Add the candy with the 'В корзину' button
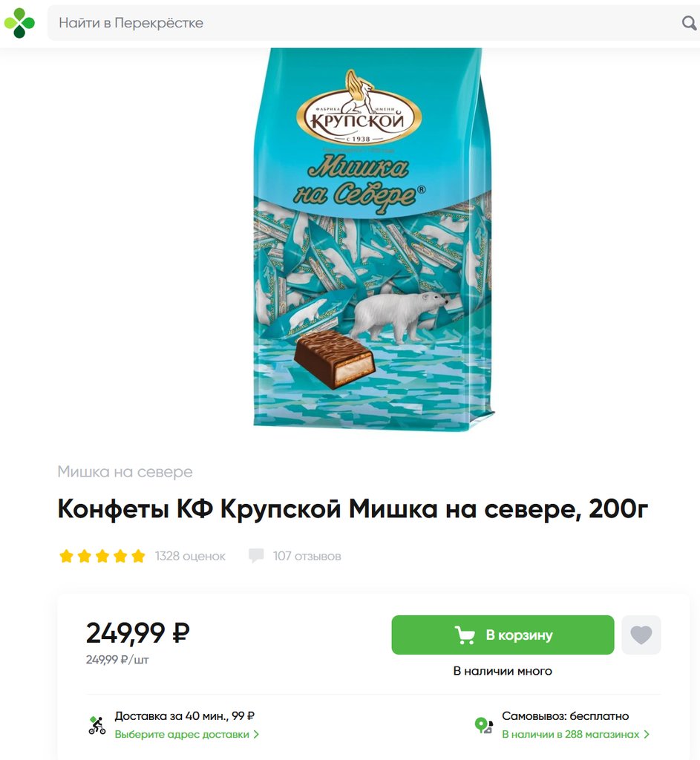Image resolution: width=700 pixels, height=760 pixels. (x=503, y=635)
